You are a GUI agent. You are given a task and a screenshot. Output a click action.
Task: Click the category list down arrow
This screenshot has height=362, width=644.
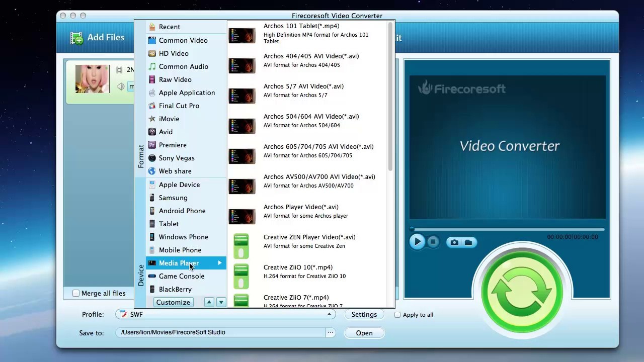click(x=221, y=302)
